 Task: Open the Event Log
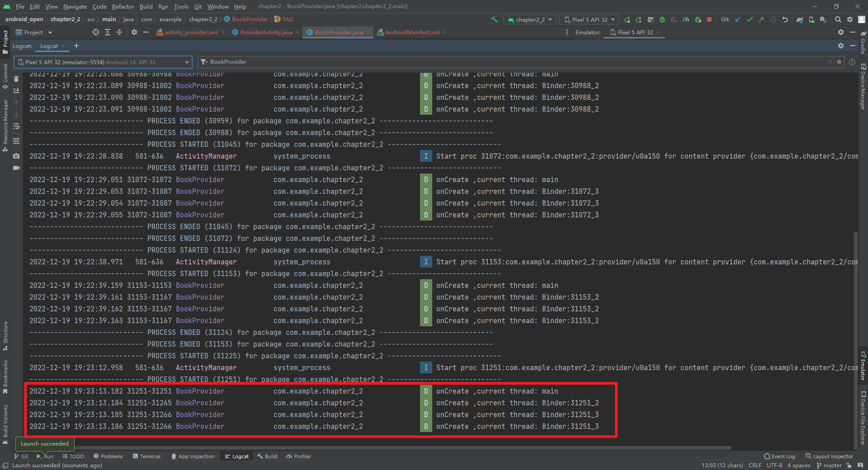[x=779, y=456]
